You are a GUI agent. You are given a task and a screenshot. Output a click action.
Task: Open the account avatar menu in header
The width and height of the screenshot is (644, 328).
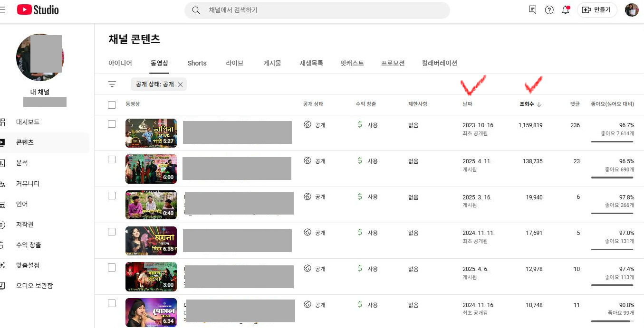(632, 10)
